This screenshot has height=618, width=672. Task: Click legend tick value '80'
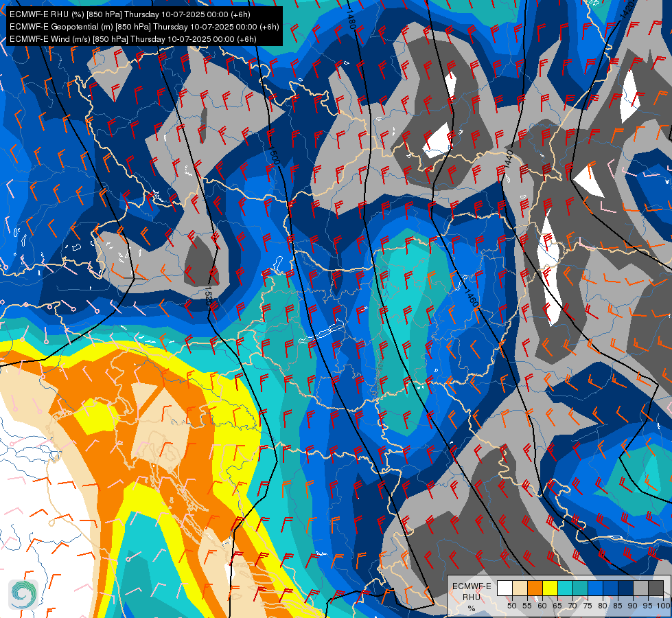coord(603,606)
